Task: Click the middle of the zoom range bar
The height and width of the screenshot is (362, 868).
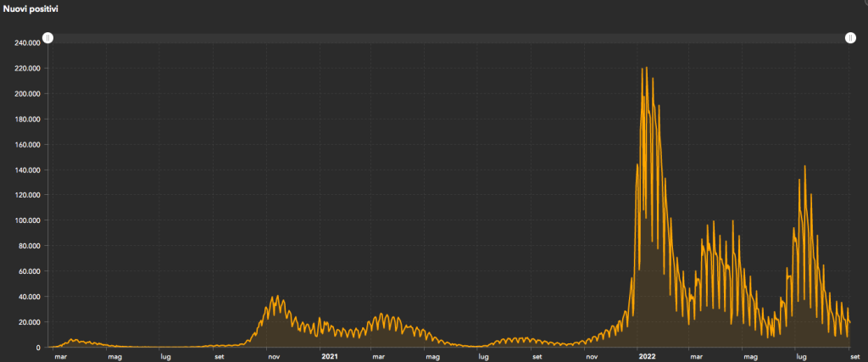Action: click(449, 38)
